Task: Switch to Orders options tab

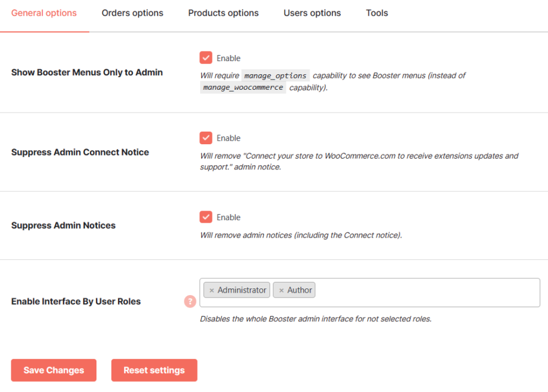Action: pos(132,13)
